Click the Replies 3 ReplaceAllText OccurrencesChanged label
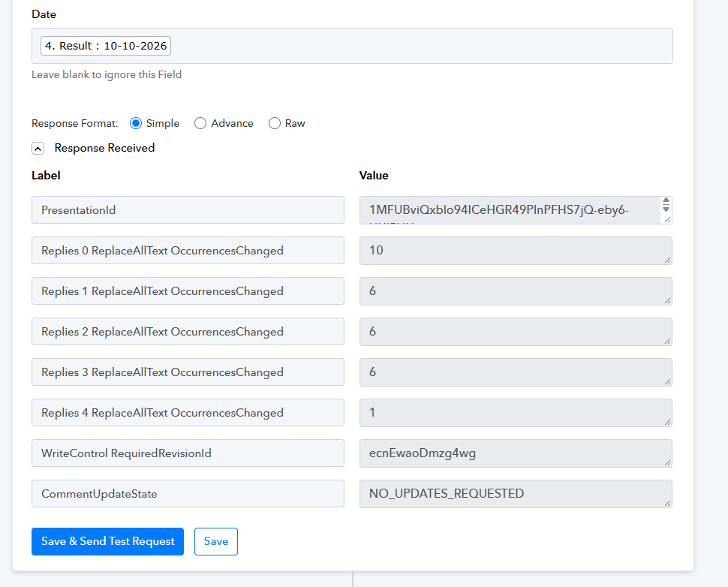Image resolution: width=728 pixels, height=587 pixels. point(188,372)
